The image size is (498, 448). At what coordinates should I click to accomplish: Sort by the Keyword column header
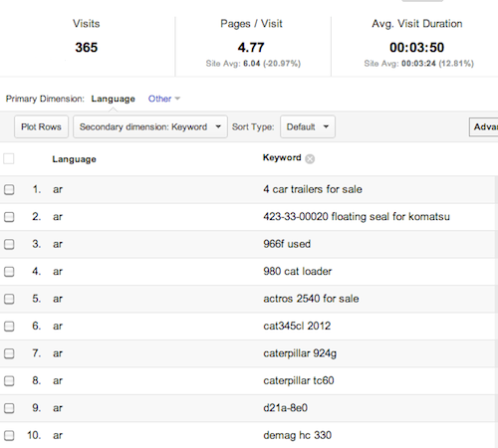click(282, 157)
